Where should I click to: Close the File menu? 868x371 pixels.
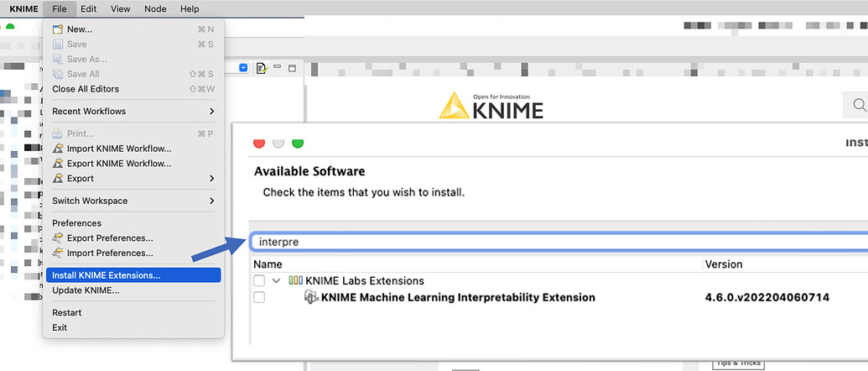coord(60,9)
